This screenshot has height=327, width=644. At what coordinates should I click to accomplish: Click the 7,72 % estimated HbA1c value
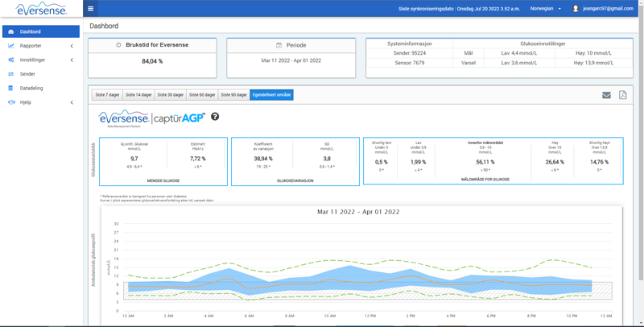tap(197, 159)
